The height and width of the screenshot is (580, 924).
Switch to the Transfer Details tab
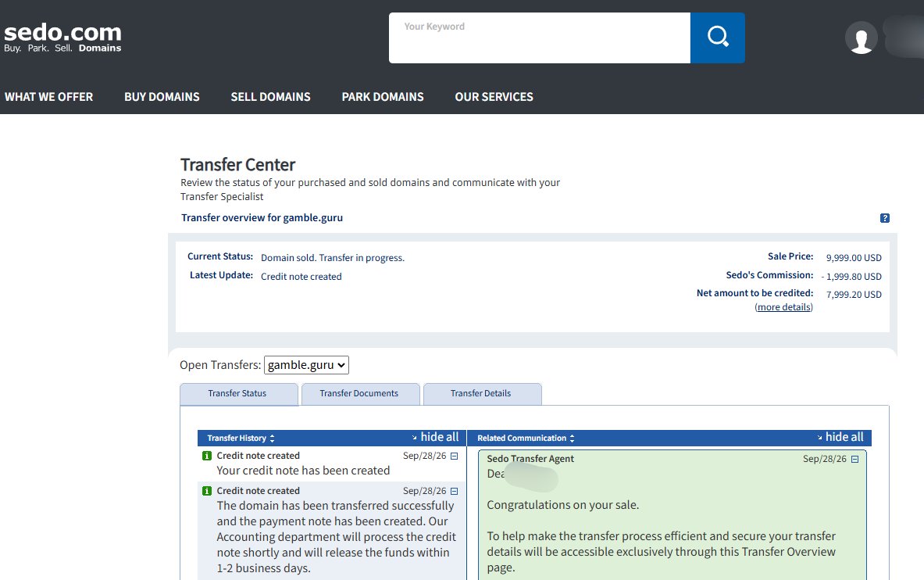(x=481, y=393)
